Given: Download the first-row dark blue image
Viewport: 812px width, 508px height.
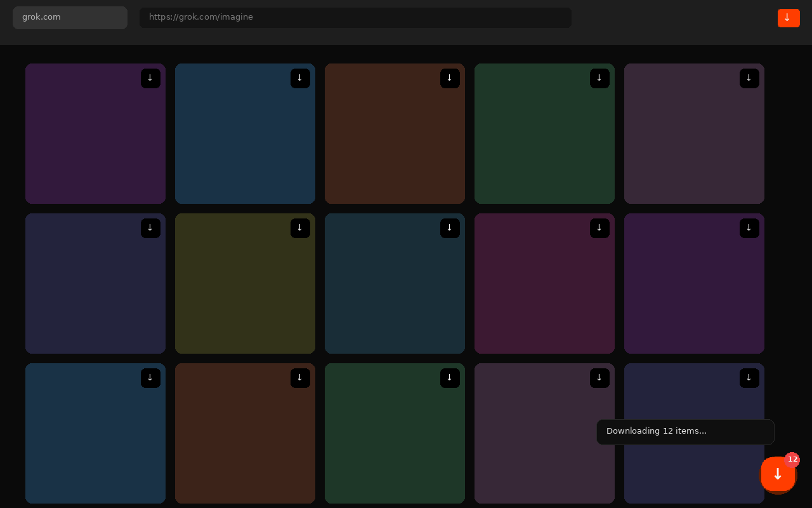Looking at the screenshot, I should click(300, 78).
